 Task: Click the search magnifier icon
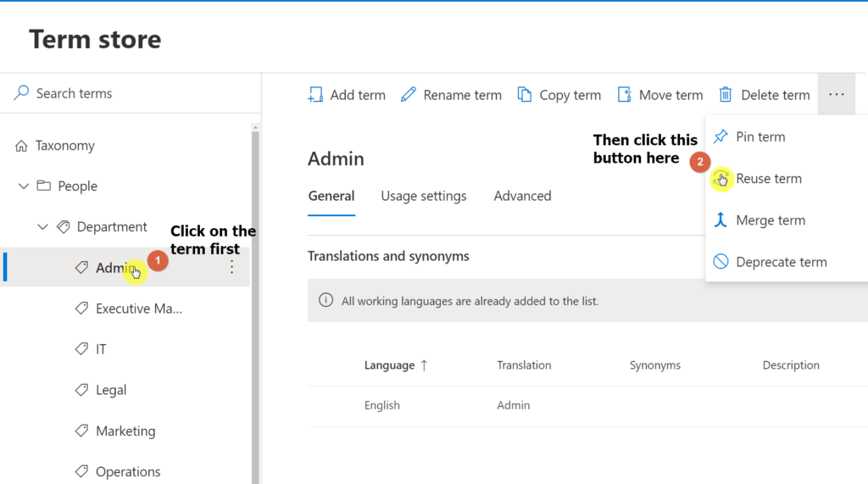[x=21, y=92]
